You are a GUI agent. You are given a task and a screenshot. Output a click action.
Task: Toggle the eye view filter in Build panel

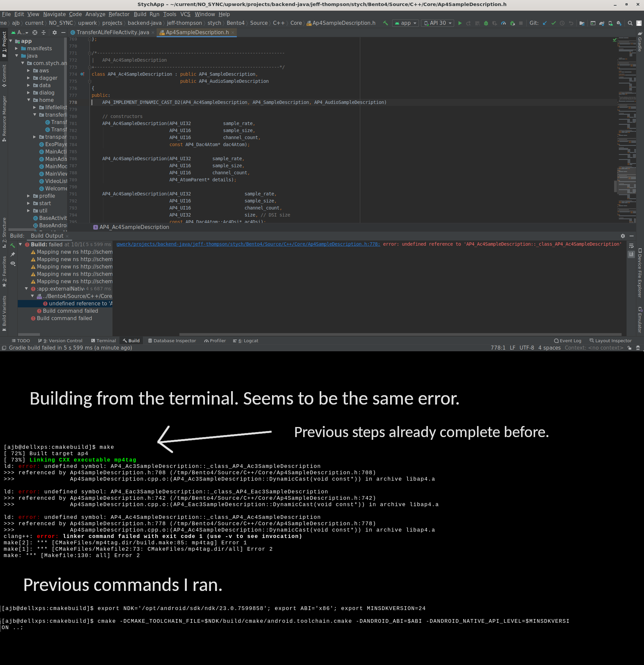[13, 263]
